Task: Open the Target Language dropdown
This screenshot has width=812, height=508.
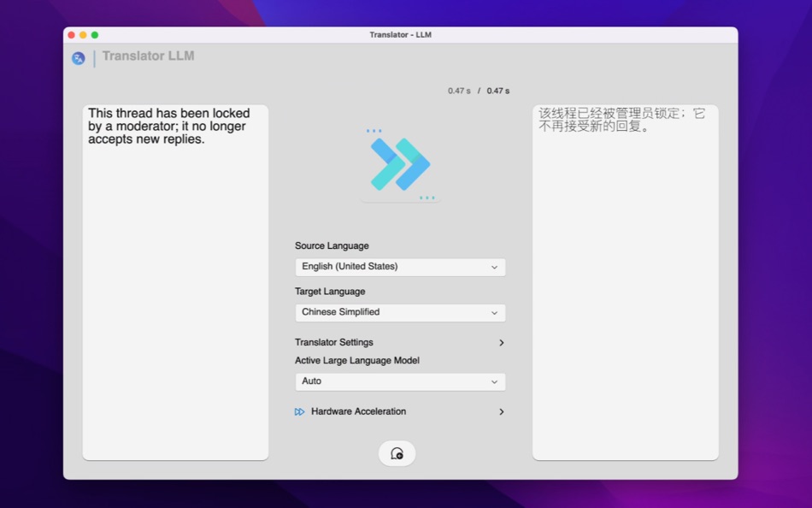Action: click(400, 312)
